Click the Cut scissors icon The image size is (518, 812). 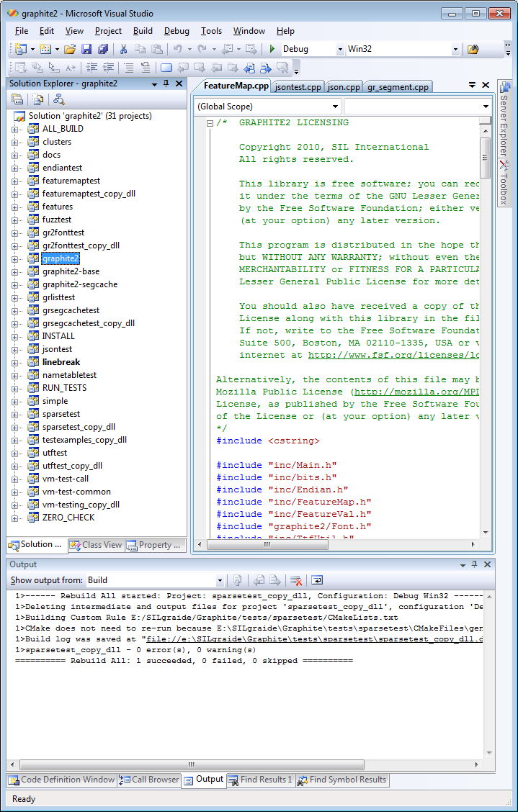[x=123, y=49]
